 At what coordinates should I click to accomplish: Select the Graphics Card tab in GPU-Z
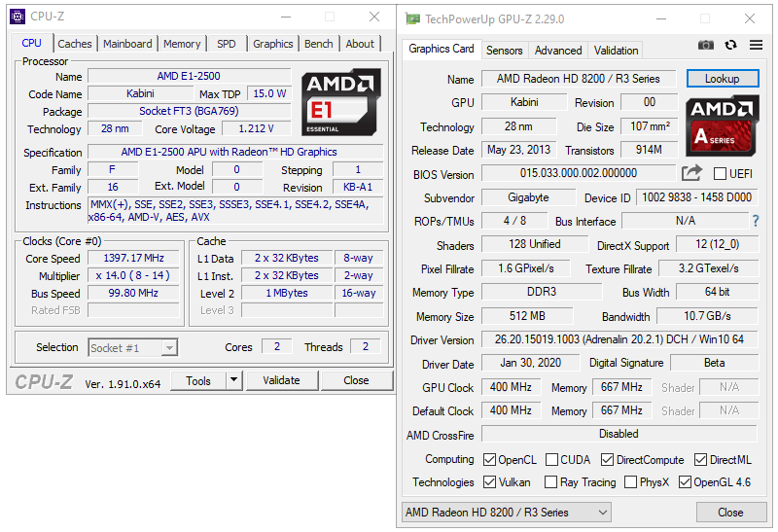coord(442,49)
